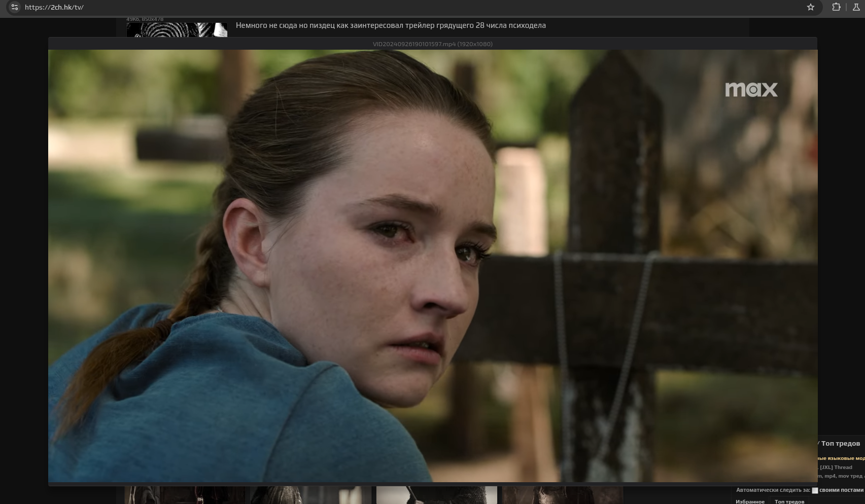
Task: Open the '[JXL] Thread' top thread link
Action: click(836, 467)
